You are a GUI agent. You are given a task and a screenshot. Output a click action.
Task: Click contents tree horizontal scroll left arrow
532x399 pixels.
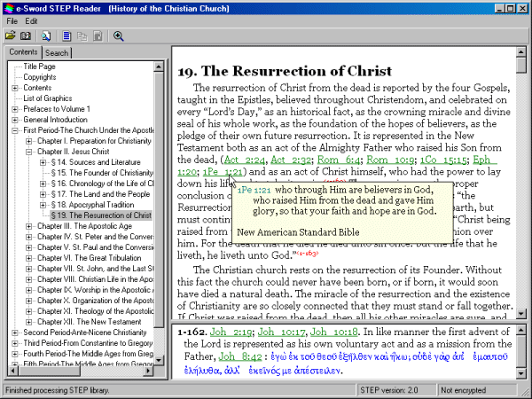13,371
